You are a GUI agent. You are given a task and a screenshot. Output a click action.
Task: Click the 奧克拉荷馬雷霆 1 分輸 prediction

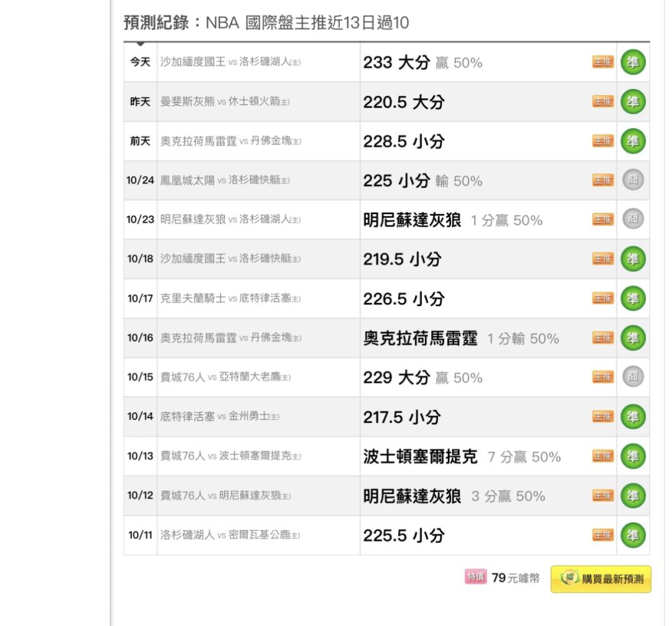(461, 338)
